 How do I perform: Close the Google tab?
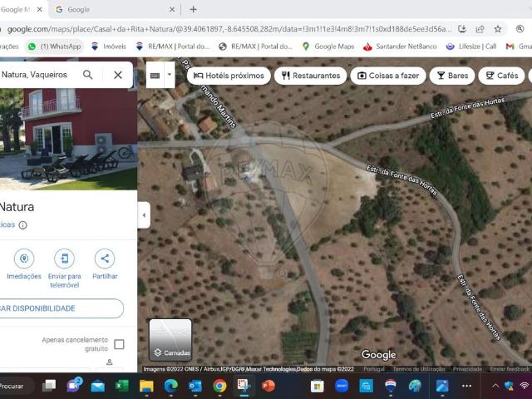pos(172,9)
